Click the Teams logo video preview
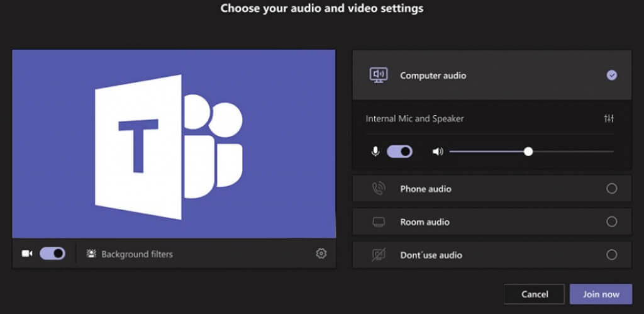The height and width of the screenshot is (314, 644). pyautogui.click(x=174, y=144)
